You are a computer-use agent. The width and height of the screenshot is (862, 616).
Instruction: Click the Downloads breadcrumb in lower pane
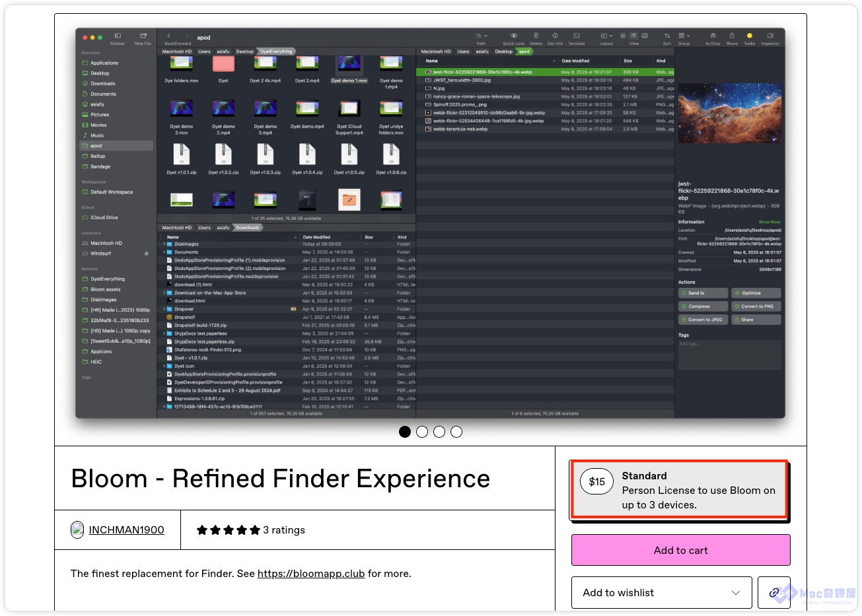click(248, 228)
